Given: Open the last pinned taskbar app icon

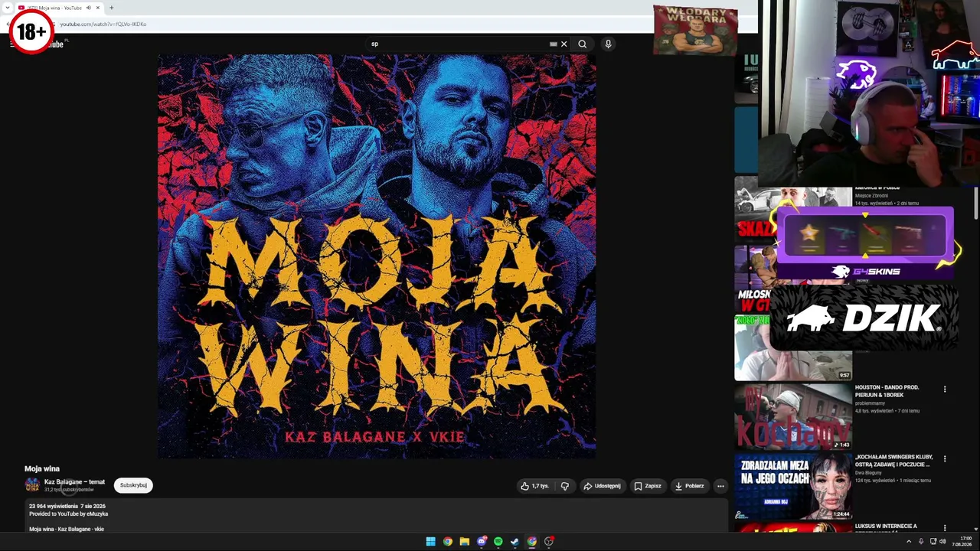Looking at the screenshot, I should (x=548, y=542).
